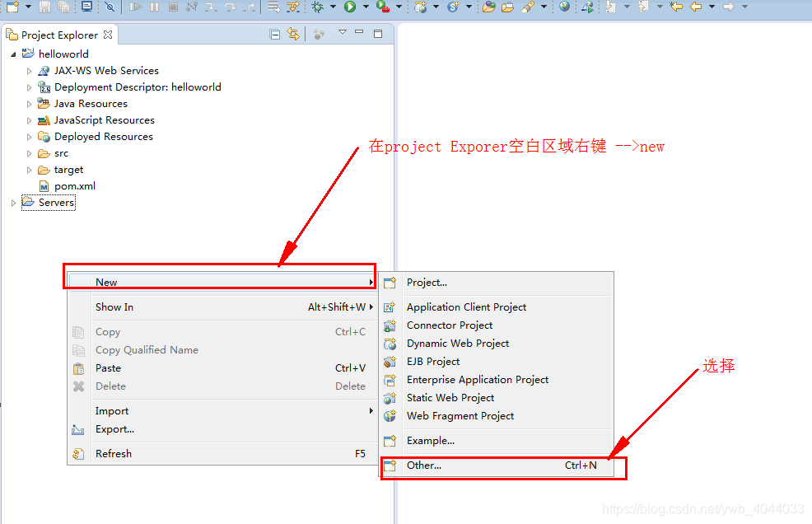
Task: Click the Search flashlight toolbar icon
Action: click(x=528, y=7)
